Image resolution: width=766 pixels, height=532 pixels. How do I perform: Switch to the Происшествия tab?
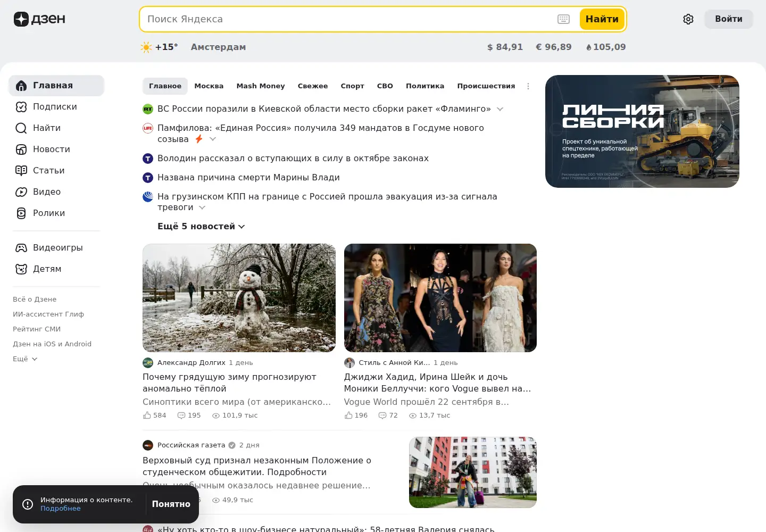486,86
